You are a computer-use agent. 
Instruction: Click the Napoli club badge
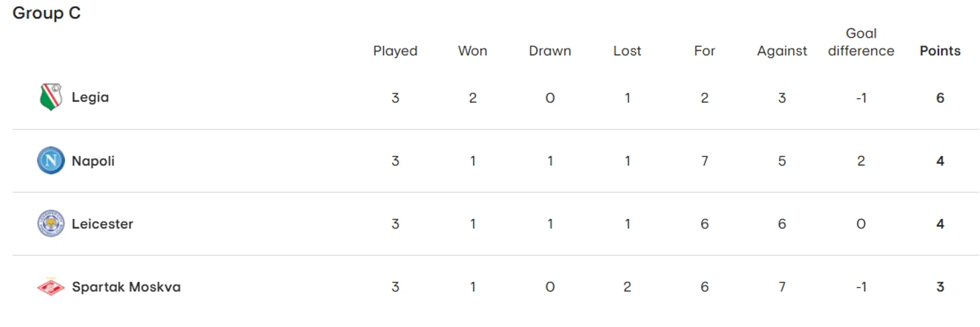[50, 161]
